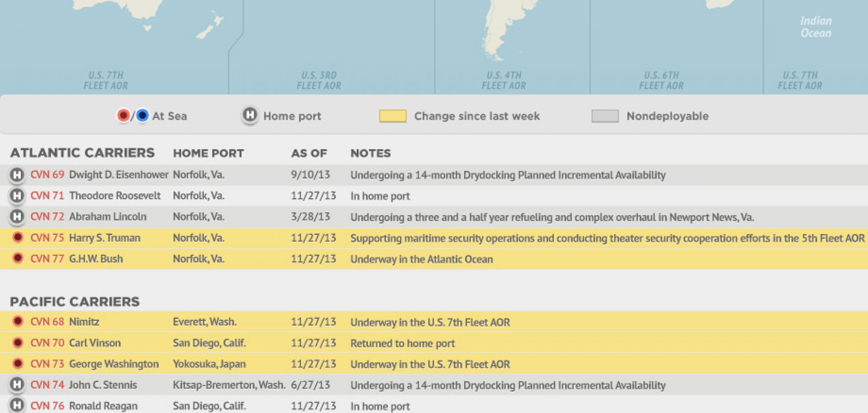Image resolution: width=868 pixels, height=413 pixels.
Task: Click red at-sea dot beside CVN 70 Vinson
Action: tap(18, 343)
